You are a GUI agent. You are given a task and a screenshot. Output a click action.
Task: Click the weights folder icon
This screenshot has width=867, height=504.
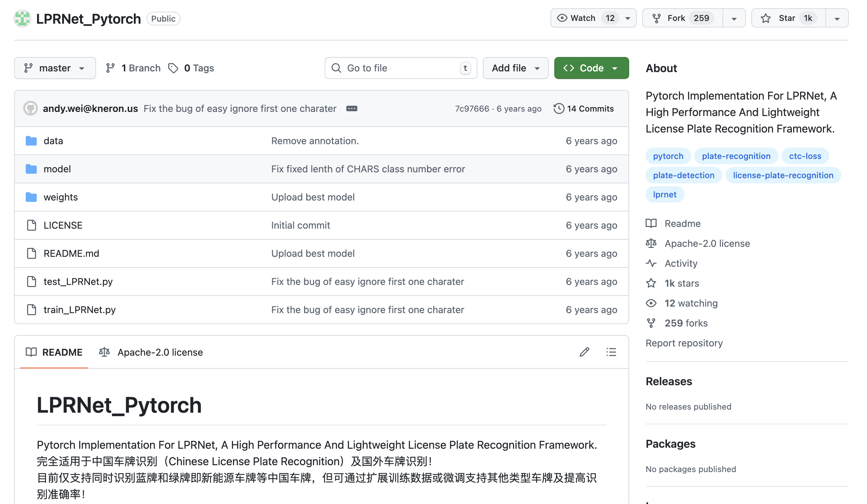coord(31,197)
